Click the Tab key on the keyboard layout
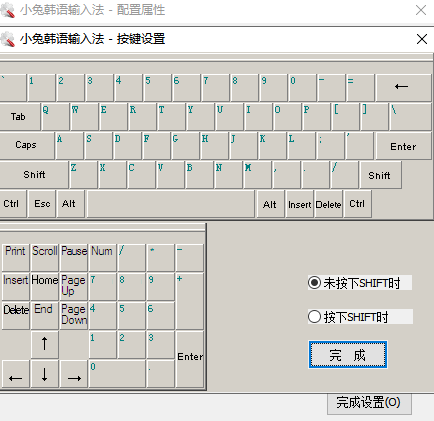 pyautogui.click(x=20, y=117)
